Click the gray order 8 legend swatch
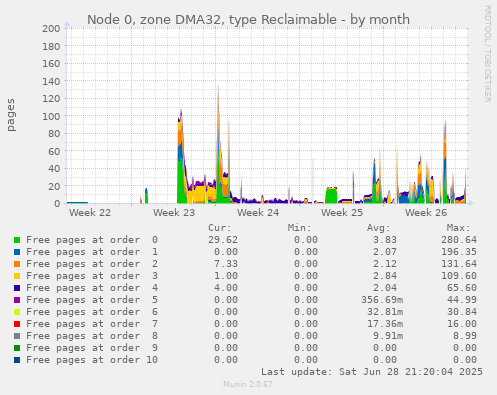Viewport: 497px width, 395px height. click(17, 336)
